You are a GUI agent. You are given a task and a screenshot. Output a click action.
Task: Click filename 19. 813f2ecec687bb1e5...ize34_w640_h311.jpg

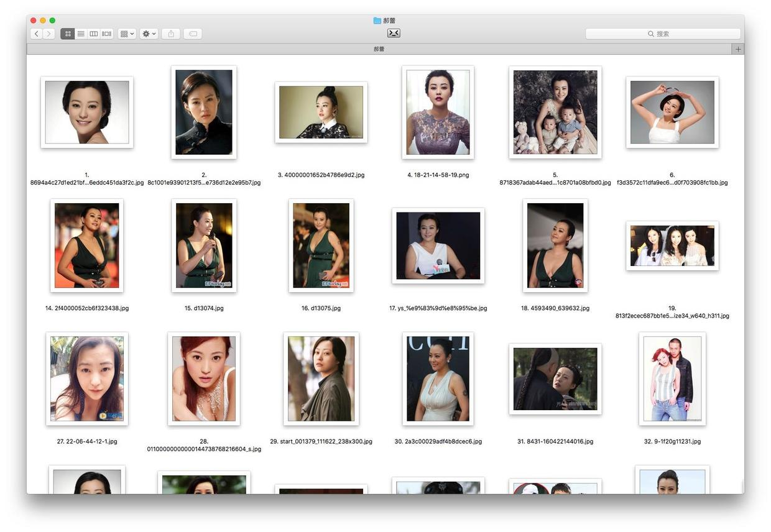pyautogui.click(x=672, y=312)
